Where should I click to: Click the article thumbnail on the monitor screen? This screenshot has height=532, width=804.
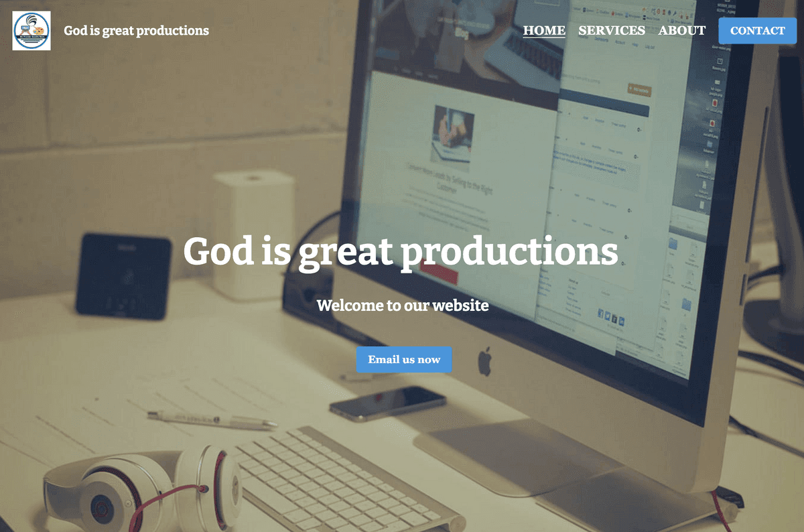453,133
